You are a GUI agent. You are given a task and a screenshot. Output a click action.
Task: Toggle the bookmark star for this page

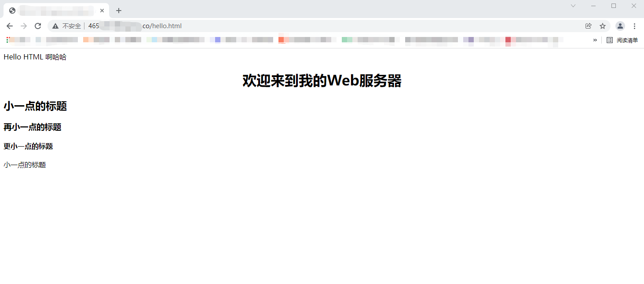pos(603,26)
